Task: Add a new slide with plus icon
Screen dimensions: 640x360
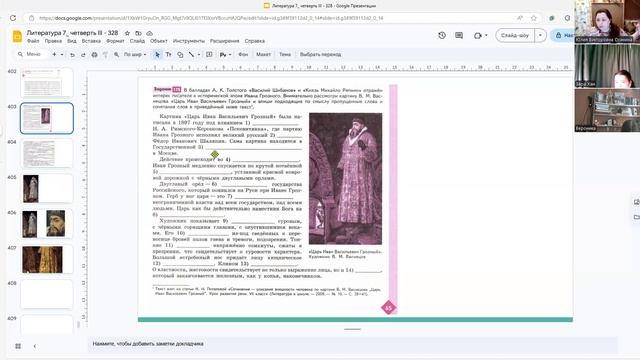Action: (x=54, y=54)
